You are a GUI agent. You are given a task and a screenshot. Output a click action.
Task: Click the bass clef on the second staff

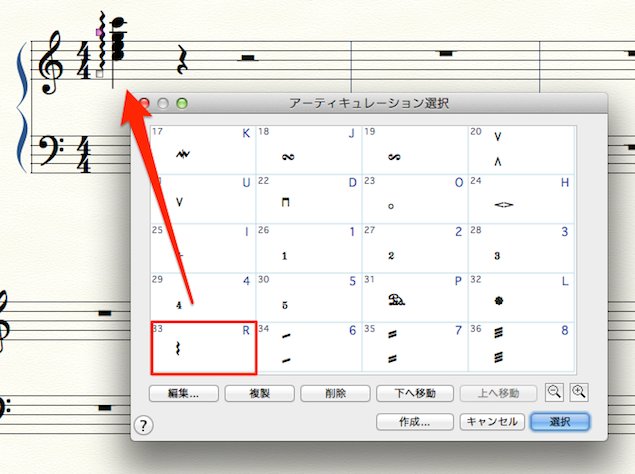51,151
